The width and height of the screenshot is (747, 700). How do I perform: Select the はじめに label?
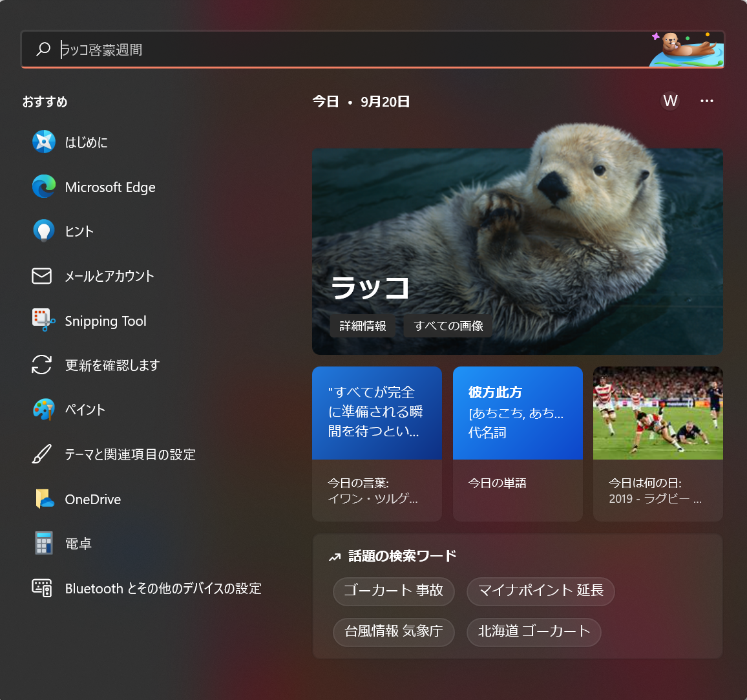pos(86,142)
